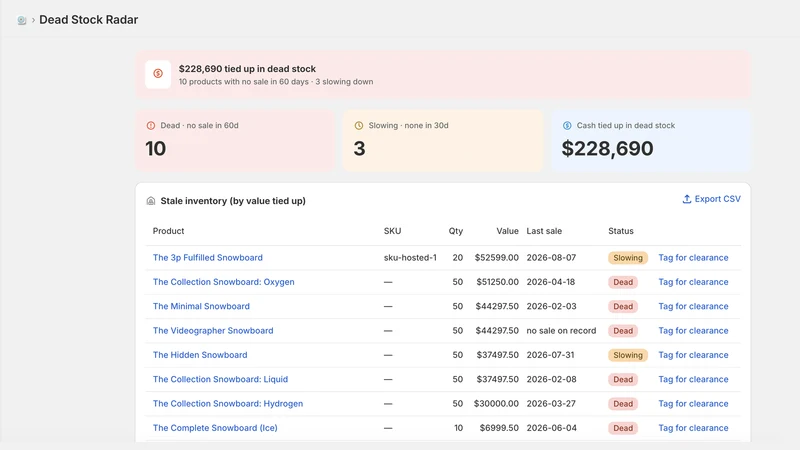Click the Product column header
Viewport: 800px width, 450px height.
[x=168, y=231]
